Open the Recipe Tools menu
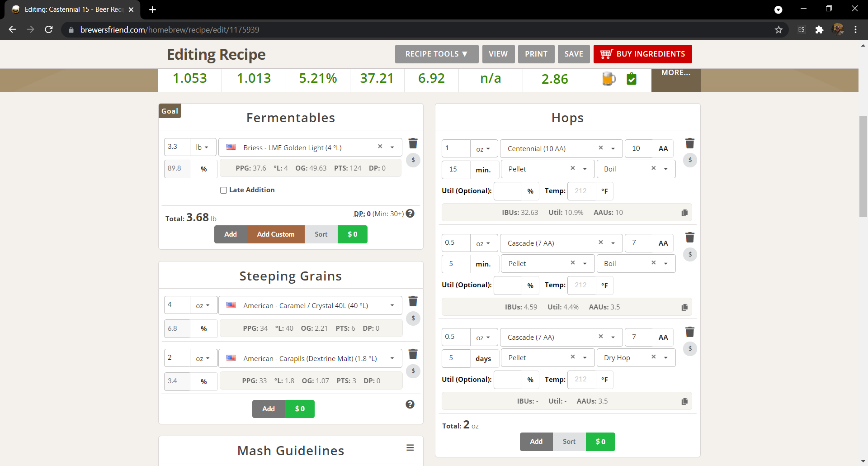This screenshot has width=868, height=466. [436, 54]
